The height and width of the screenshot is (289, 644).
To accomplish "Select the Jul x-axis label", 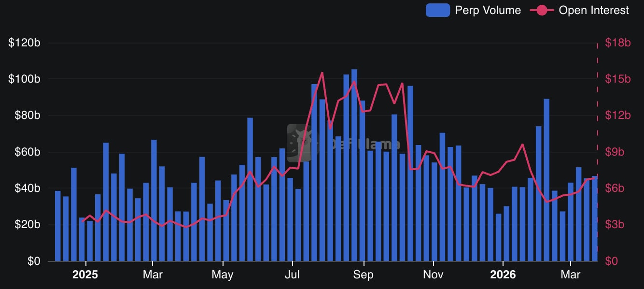I will pyautogui.click(x=293, y=275).
